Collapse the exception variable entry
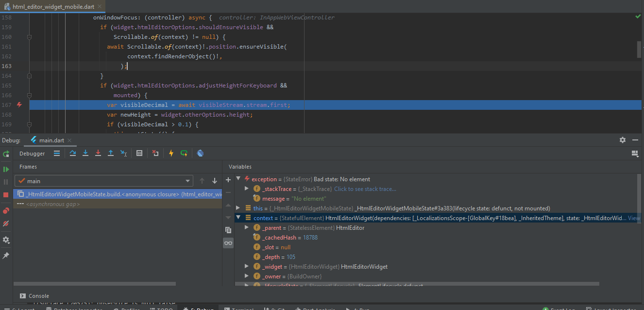Screen dimensions: 644x310 tap(238, 179)
